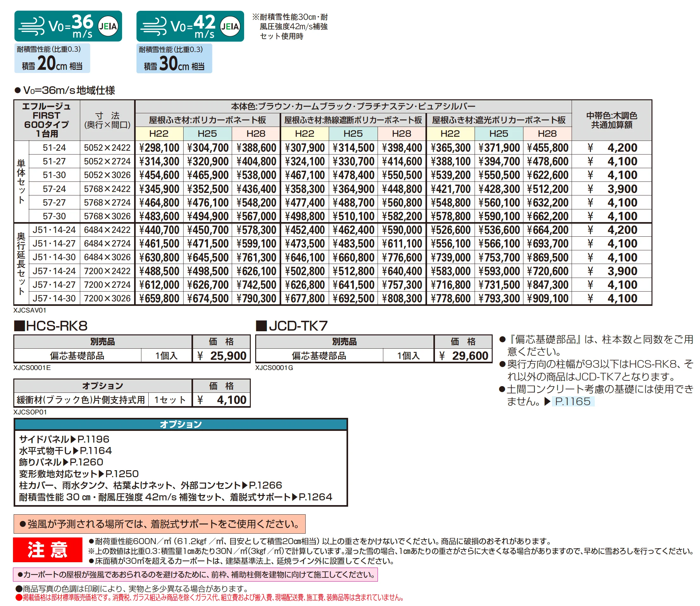The height and width of the screenshot is (606, 700).
Task: Click the V0=42 m/s wind badge
Action: tap(190, 26)
